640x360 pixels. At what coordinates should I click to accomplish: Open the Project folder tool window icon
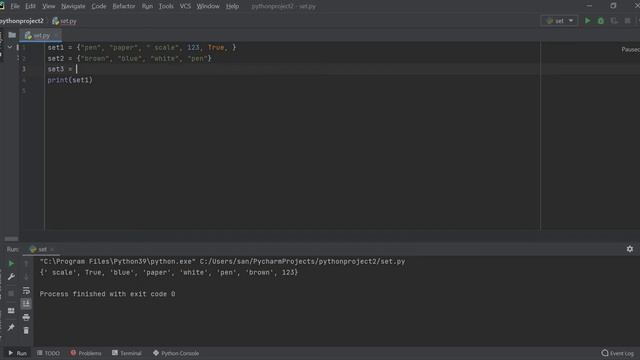coord(12,35)
